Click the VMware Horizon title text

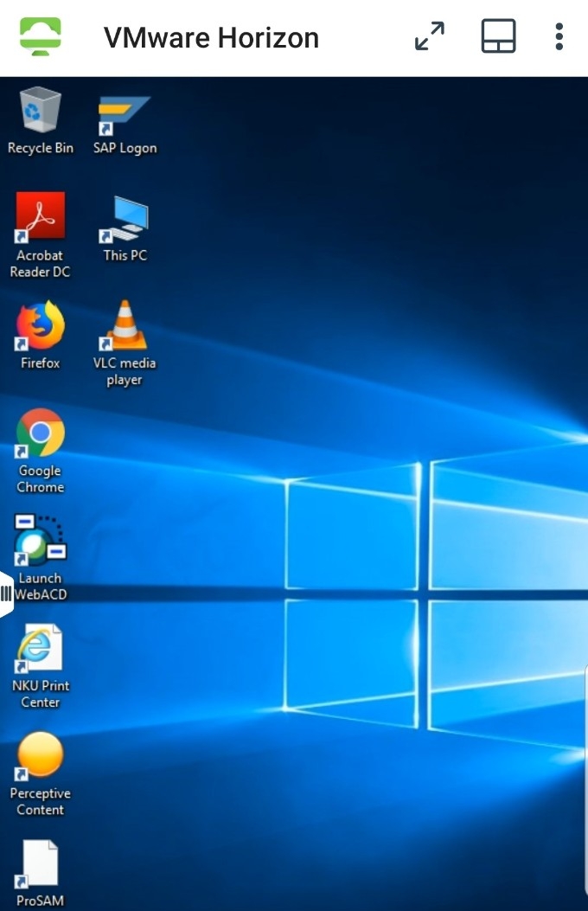pyautogui.click(x=211, y=38)
